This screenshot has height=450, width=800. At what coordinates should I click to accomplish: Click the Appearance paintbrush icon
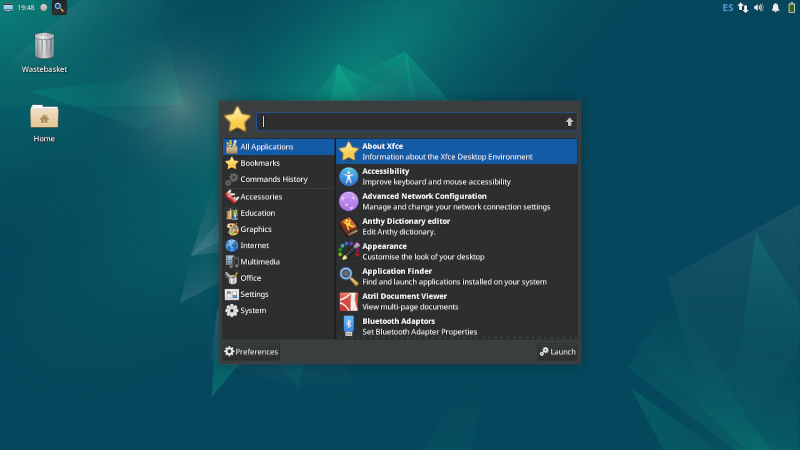click(x=348, y=252)
